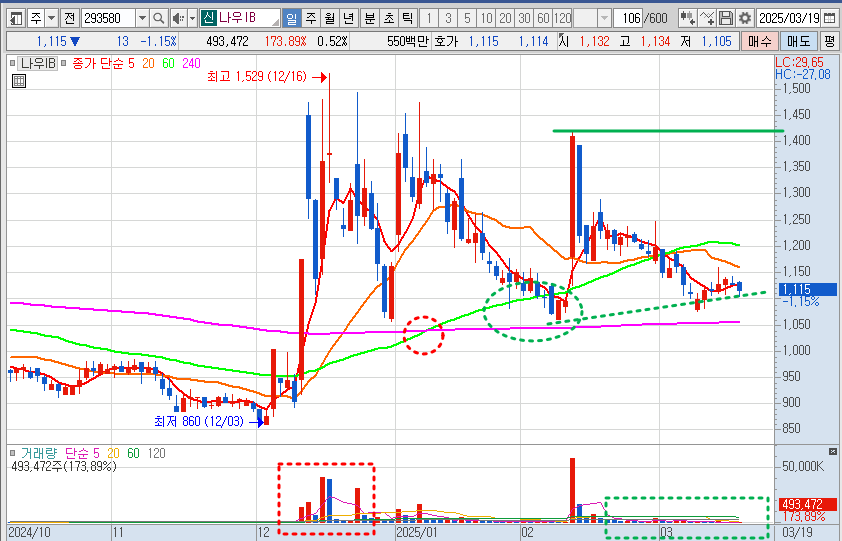Open the data grid table icon
The width and height of the screenshot is (842, 541).
pos(19,81)
